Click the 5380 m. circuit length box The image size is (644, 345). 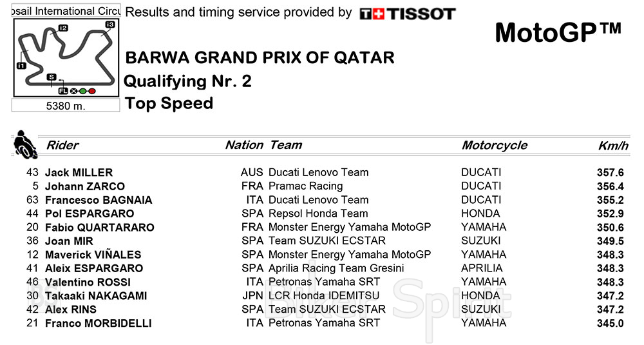pos(66,106)
